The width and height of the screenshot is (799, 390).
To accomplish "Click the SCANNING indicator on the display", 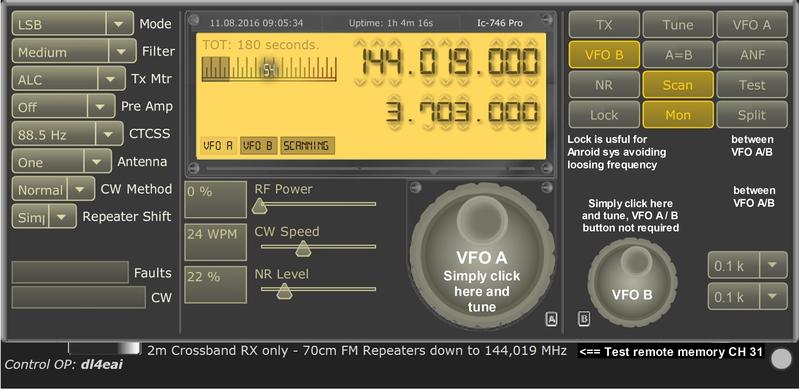I will pos(307,146).
